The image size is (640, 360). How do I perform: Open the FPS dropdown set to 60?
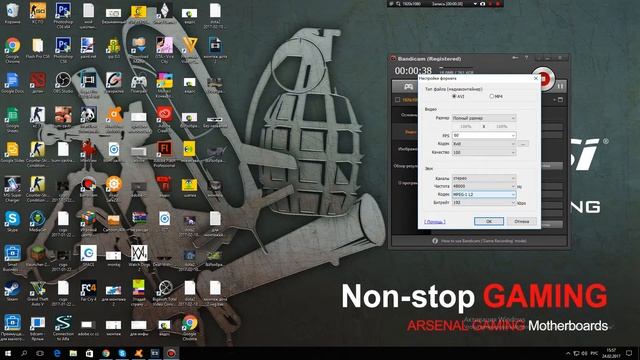[484, 135]
